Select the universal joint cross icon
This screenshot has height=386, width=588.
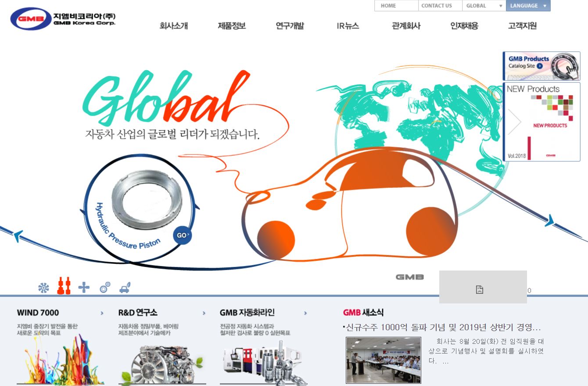pyautogui.click(x=83, y=288)
